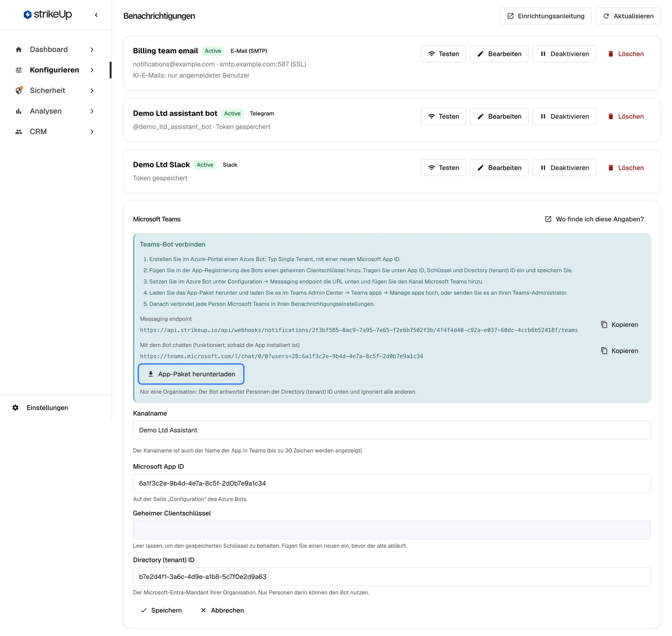This screenshot has width=672, height=636.
Task: Delete the Demo Ltd assistant bot channel
Action: pyautogui.click(x=626, y=117)
